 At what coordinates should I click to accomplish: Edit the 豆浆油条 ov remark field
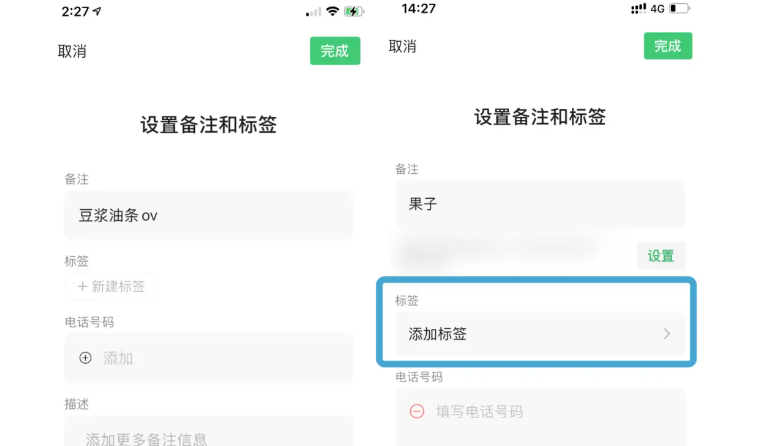point(209,215)
